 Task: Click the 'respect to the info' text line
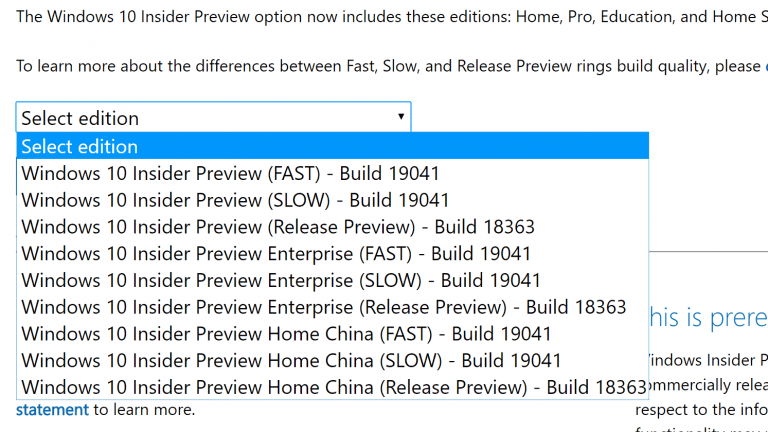[x=702, y=407]
